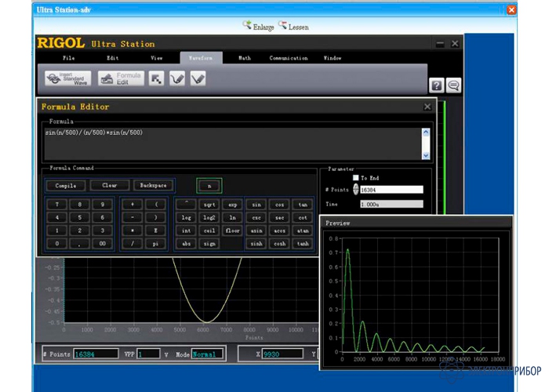The image size is (549, 392).
Task: Open the Edit menu
Action: [113, 58]
